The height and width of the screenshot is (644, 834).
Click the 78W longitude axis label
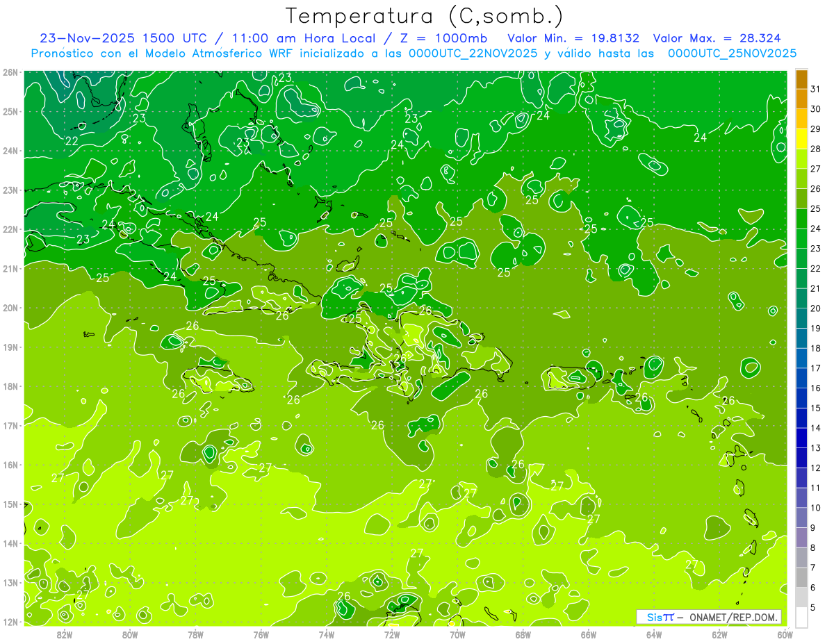pos(195,634)
